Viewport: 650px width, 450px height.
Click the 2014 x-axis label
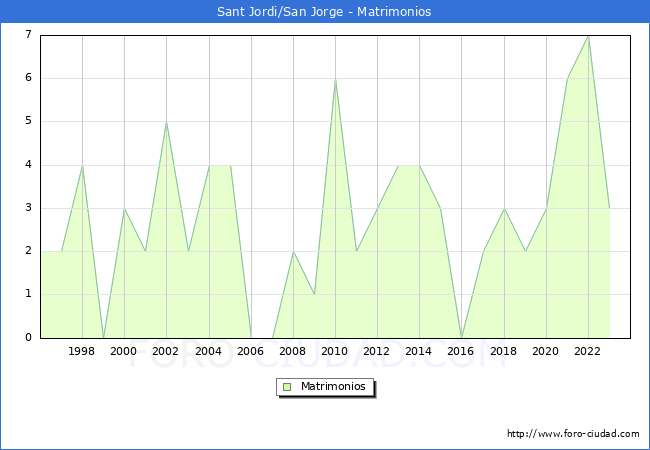tap(419, 351)
